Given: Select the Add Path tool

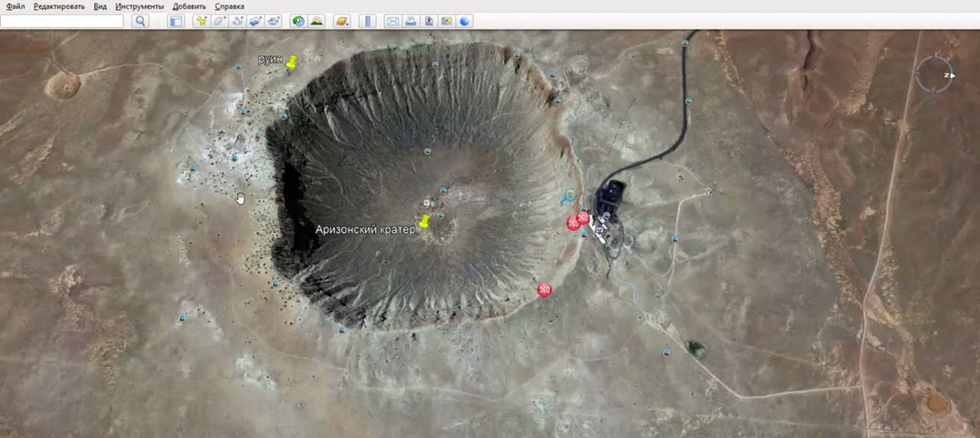Looking at the screenshot, I should point(237,21).
